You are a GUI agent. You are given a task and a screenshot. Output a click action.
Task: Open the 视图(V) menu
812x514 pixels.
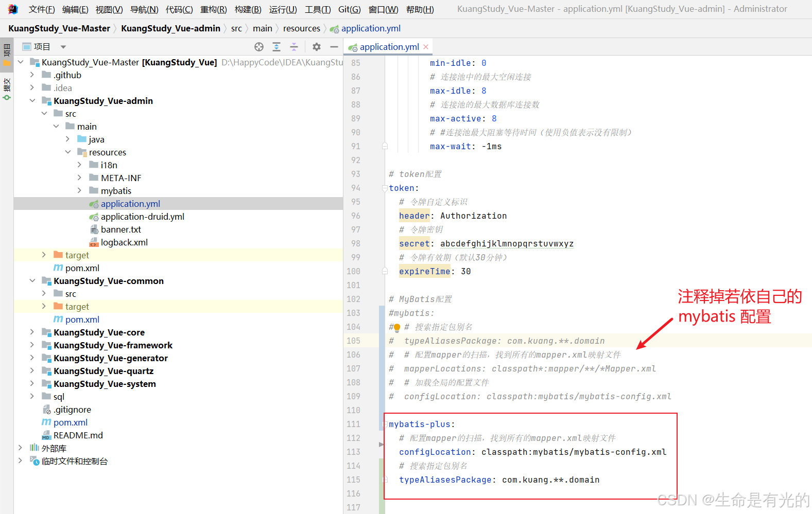[x=109, y=9]
